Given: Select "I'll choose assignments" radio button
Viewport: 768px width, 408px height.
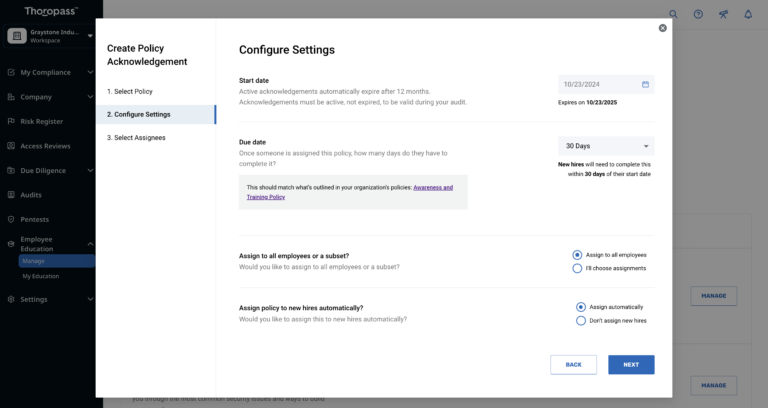Looking at the screenshot, I should tap(577, 268).
